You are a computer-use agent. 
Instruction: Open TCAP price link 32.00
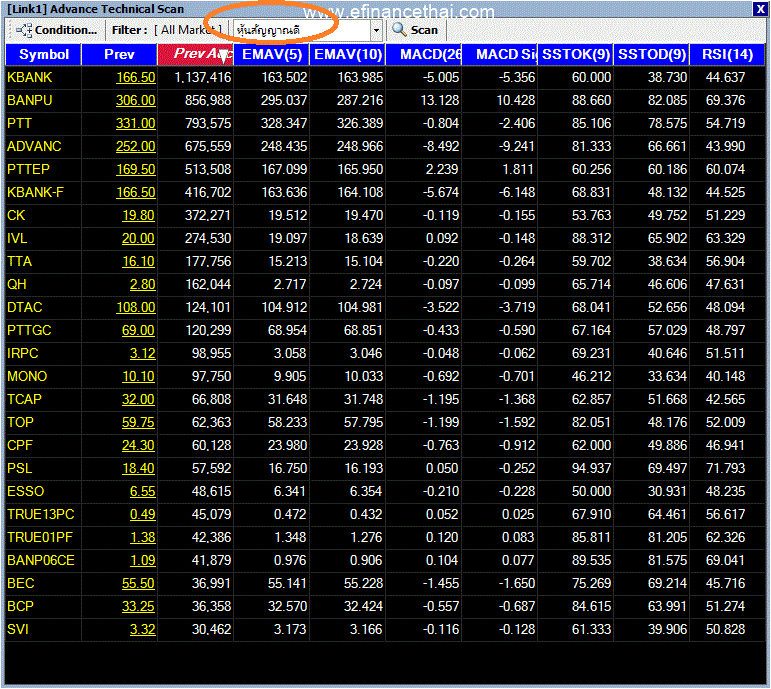[139, 399]
